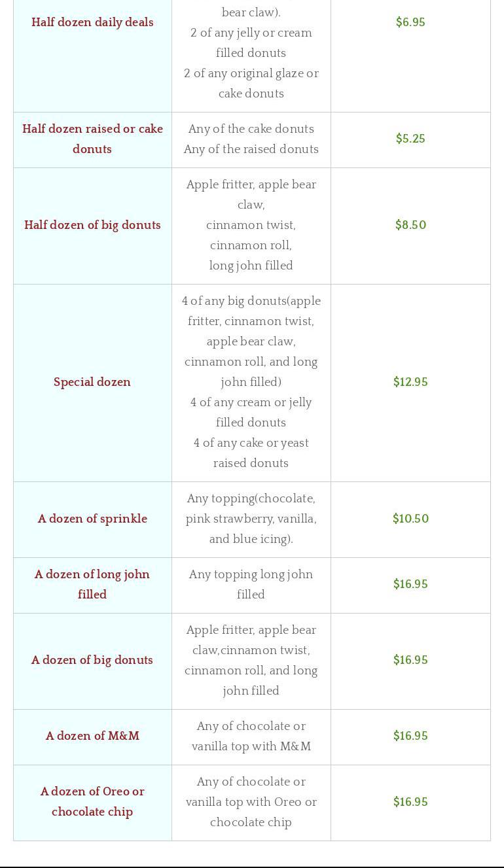Viewport: 504px width, 868px height.
Task: Click the A dozen of big donuts label
Action: point(92,660)
